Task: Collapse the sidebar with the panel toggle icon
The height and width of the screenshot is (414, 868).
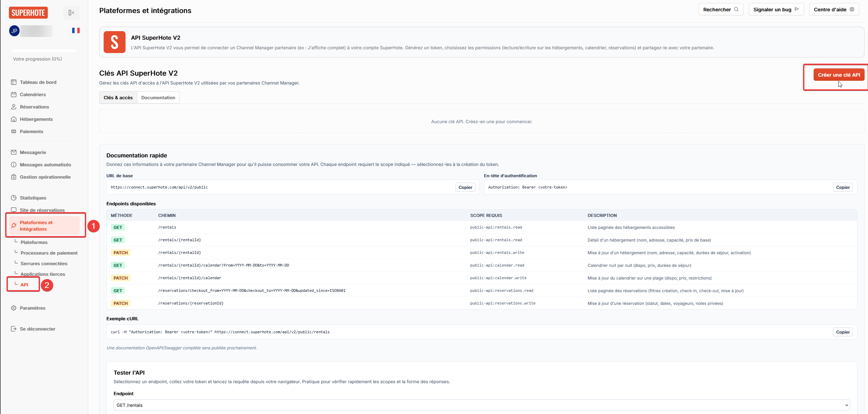Action: 71,13
